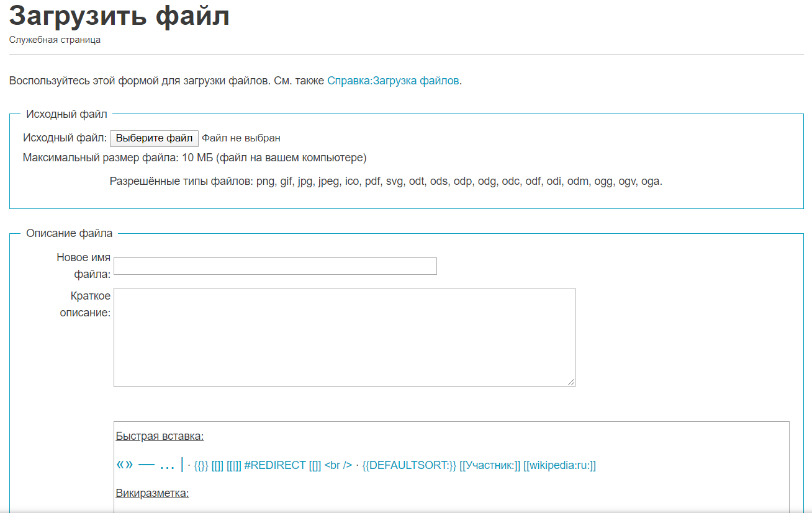Screen dimensions: 812x513
Task: Click the 'Загрузить файл' page heading
Action: click(119, 16)
